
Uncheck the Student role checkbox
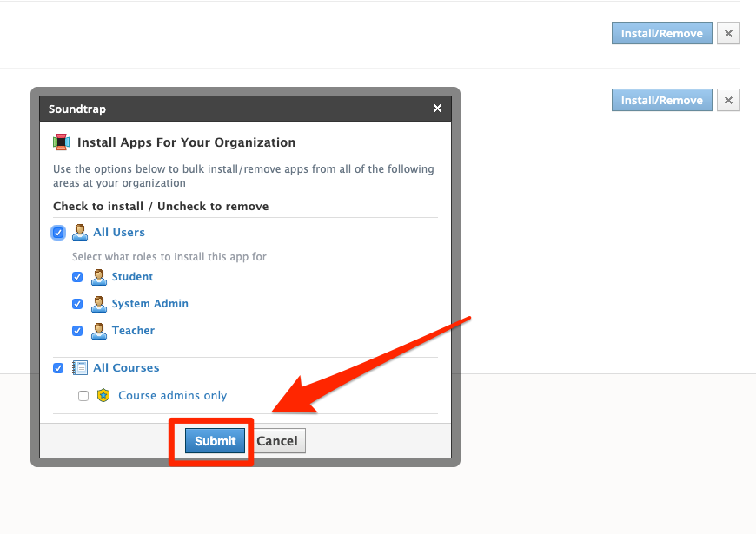coord(77,277)
